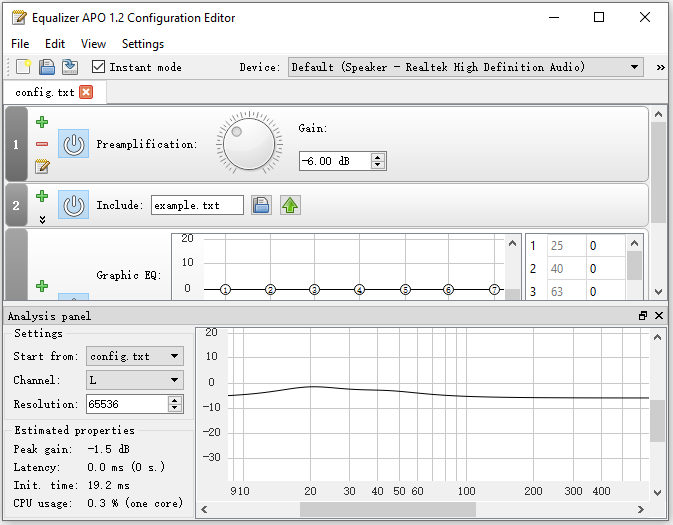Edit Preamplification filter as text
This screenshot has width=673, height=525.
point(42,166)
